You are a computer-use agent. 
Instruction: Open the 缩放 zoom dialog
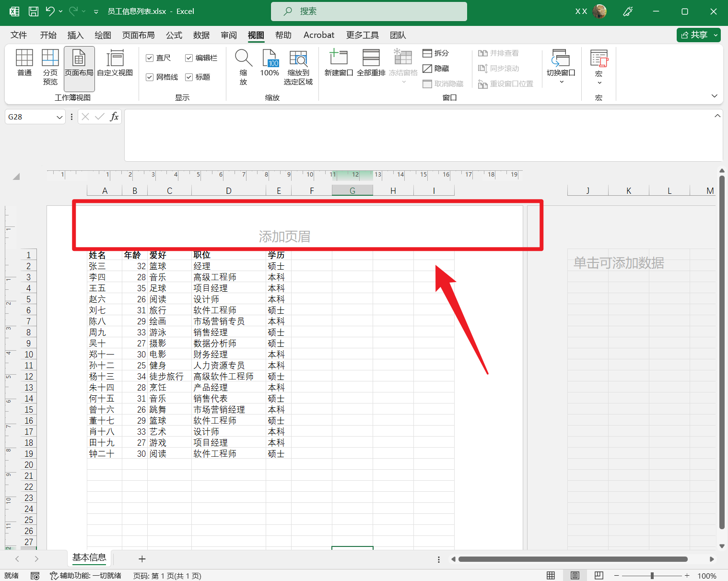tap(243, 67)
